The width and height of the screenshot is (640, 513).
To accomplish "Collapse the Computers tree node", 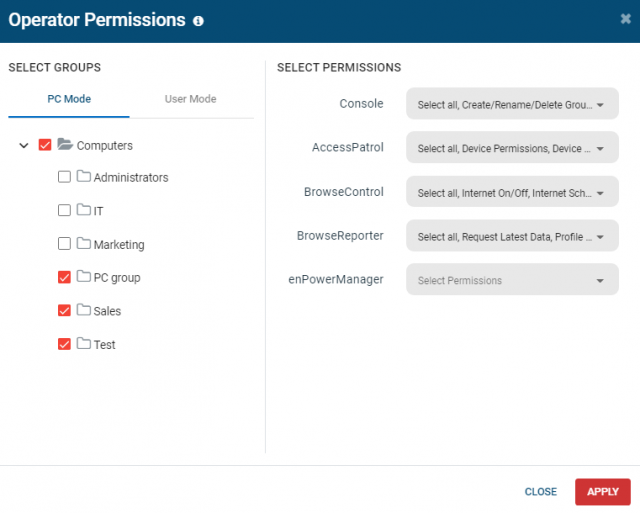I will [24, 145].
